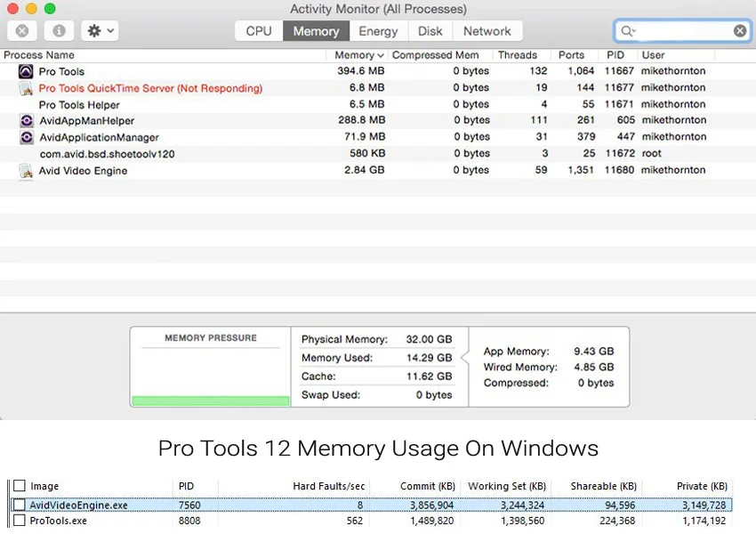Switch to the CPU tab
756x534 pixels.
[x=259, y=31]
